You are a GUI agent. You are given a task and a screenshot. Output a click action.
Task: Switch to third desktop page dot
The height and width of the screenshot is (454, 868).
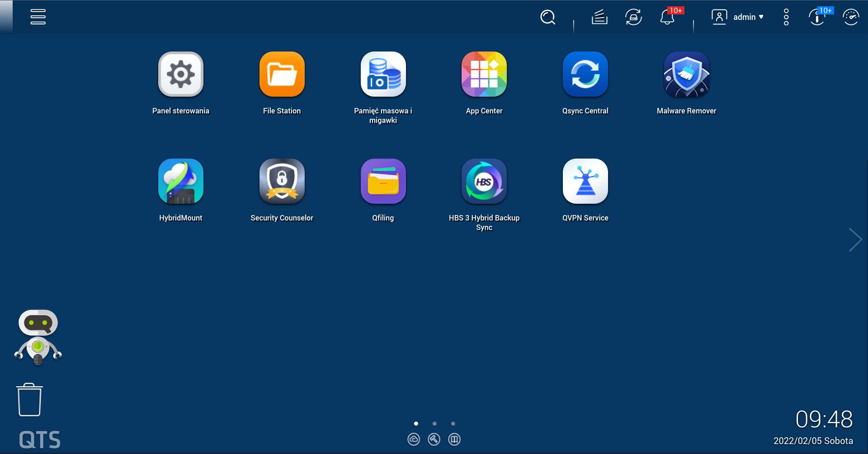click(x=453, y=424)
